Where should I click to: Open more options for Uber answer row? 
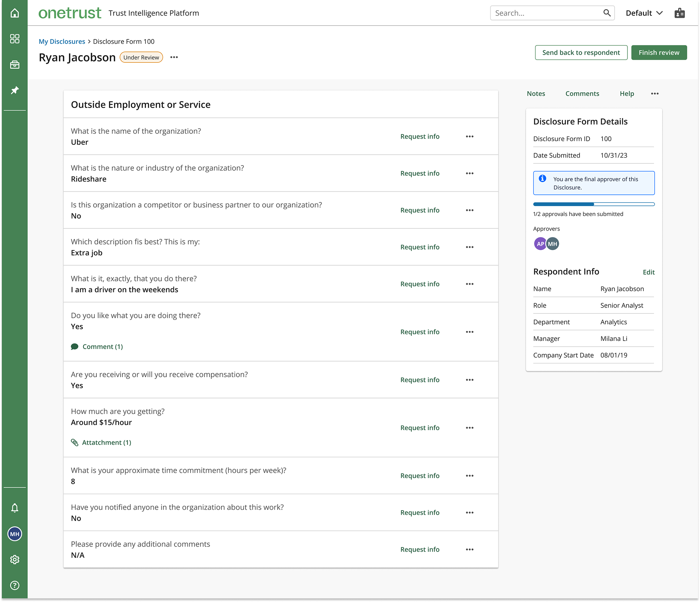point(470,136)
